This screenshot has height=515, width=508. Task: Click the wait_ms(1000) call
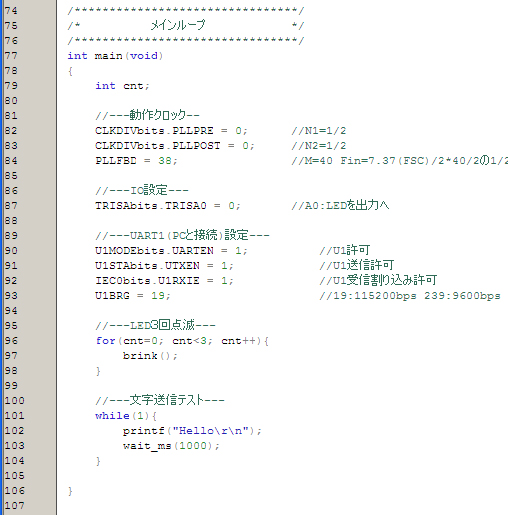point(171,446)
